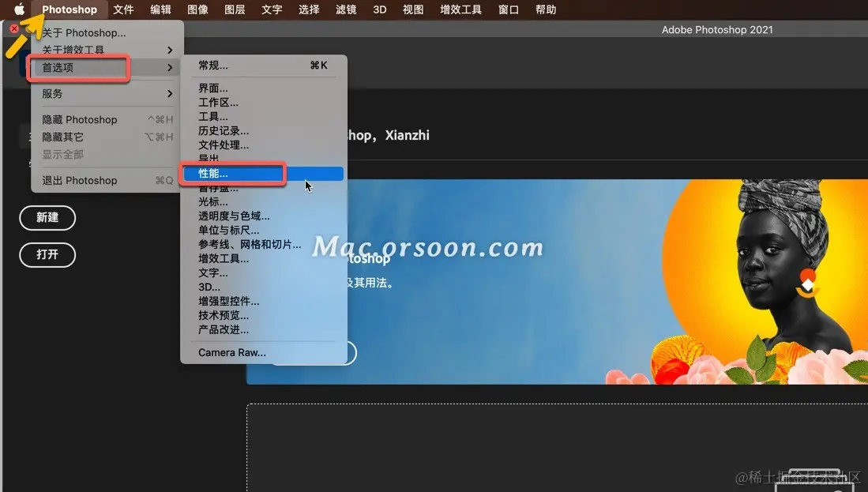Open the 文字 menu in menu bar
The width and height of the screenshot is (868, 492).
[272, 9]
